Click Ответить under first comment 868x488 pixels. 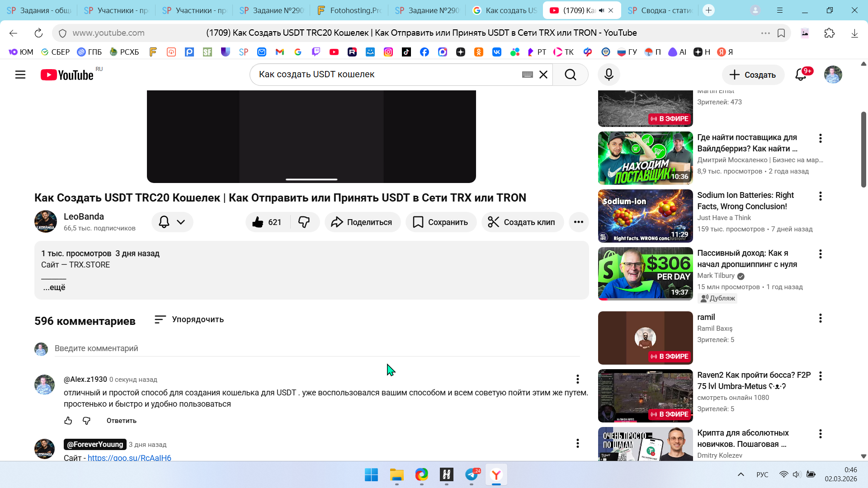tap(121, 421)
